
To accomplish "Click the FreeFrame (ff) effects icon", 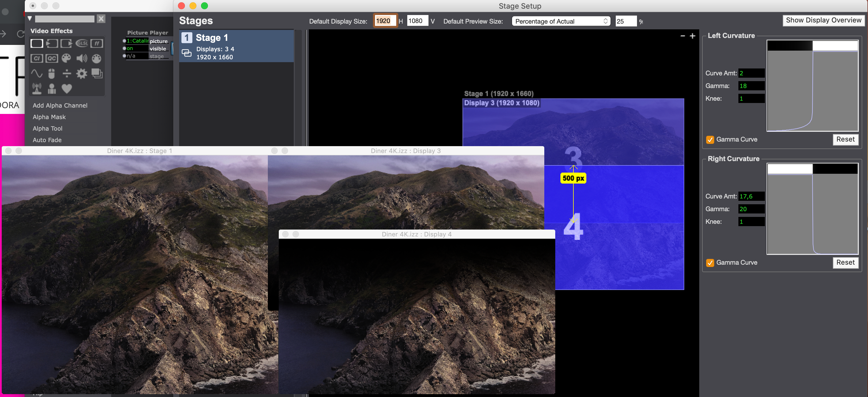I will [x=97, y=43].
